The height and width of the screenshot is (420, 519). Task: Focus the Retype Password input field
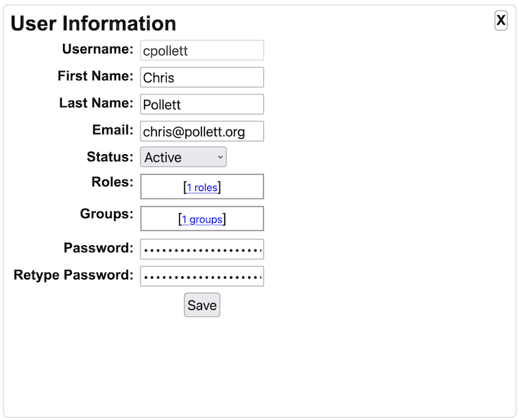202,276
